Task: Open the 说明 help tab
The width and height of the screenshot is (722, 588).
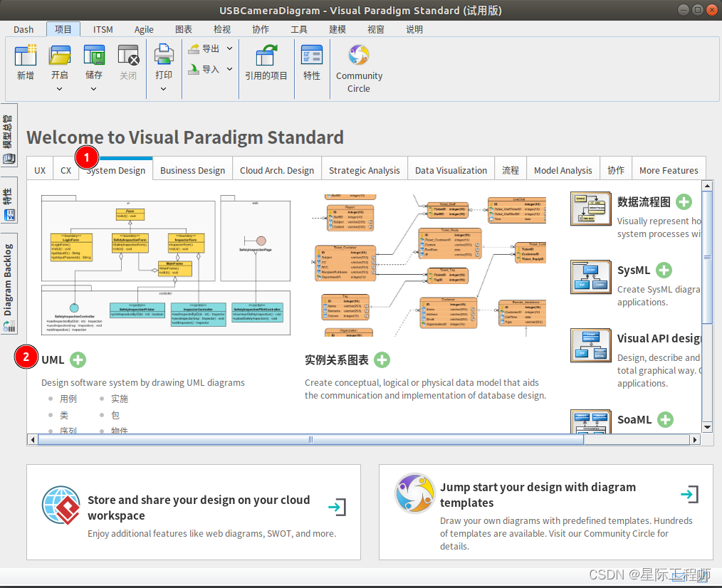Action: point(414,29)
